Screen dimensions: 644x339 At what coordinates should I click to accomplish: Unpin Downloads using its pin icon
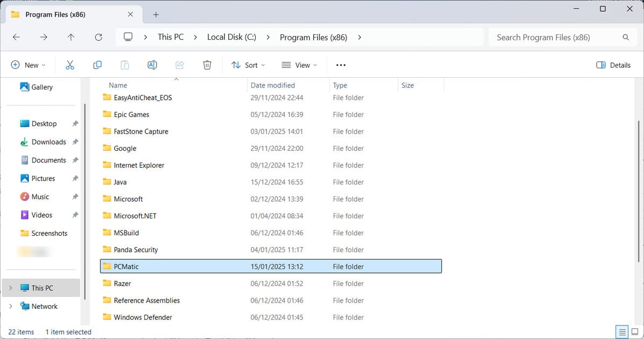point(75,142)
